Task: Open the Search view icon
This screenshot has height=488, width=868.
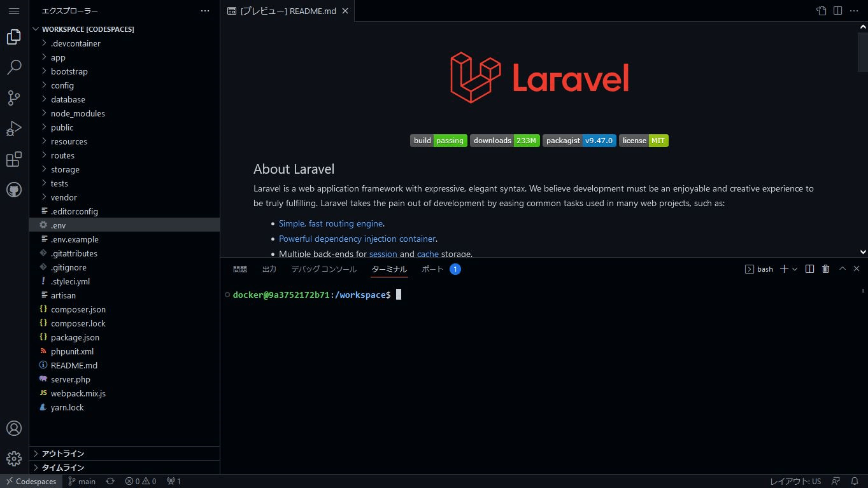Action: [14, 67]
